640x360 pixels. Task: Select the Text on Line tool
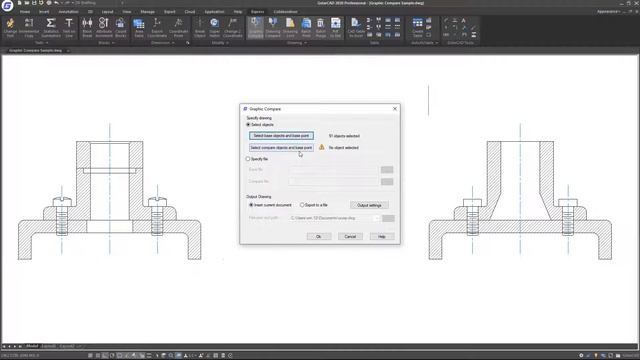69,28
